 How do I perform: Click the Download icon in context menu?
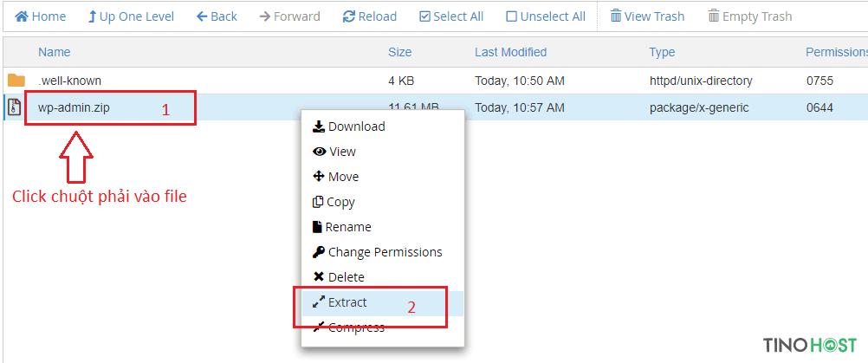click(319, 126)
